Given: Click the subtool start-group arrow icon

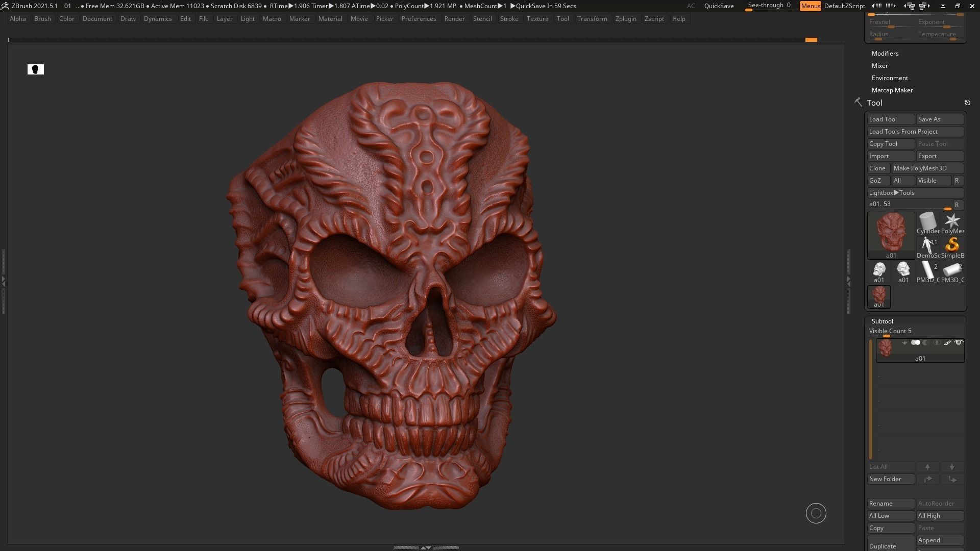Looking at the screenshot, I should (x=905, y=343).
